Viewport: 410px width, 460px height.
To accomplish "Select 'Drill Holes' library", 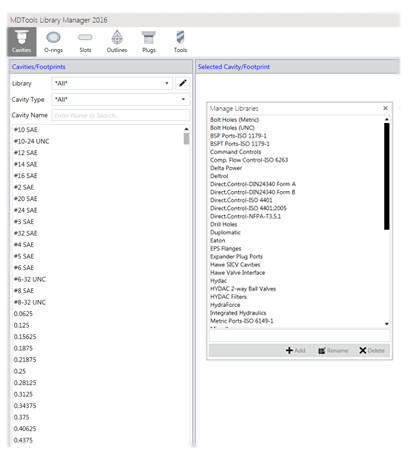I will 223,224.
